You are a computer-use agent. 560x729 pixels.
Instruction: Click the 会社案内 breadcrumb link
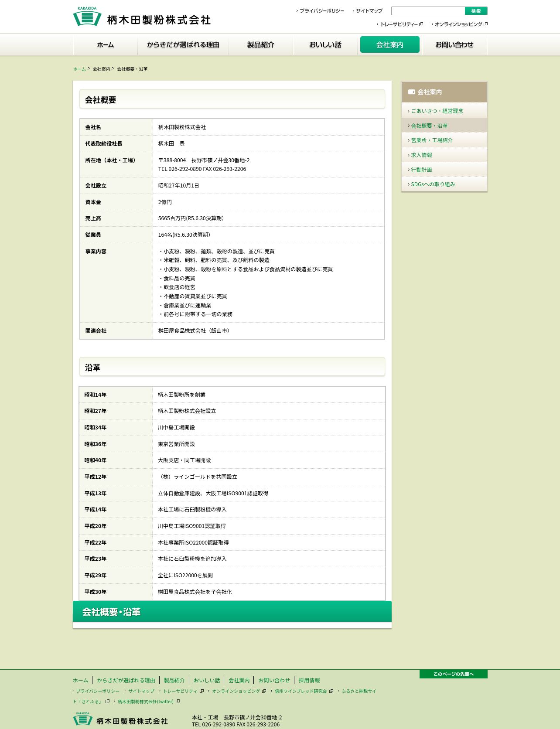102,69
